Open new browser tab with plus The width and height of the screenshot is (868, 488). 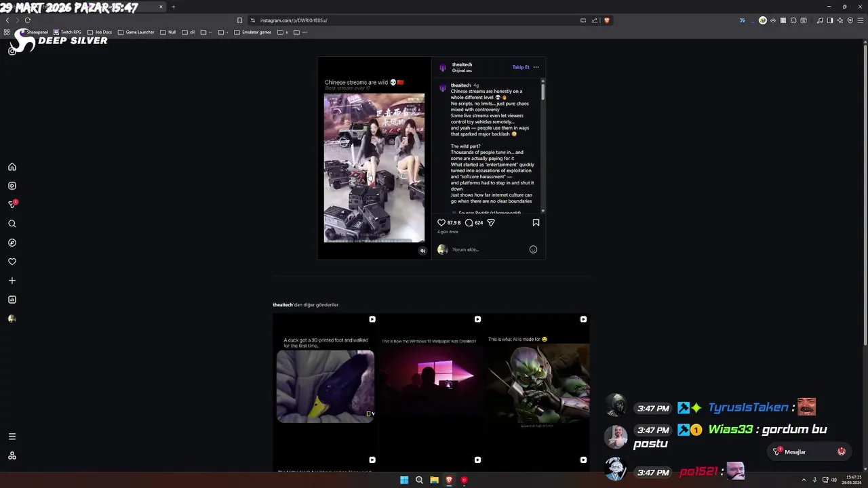(173, 7)
